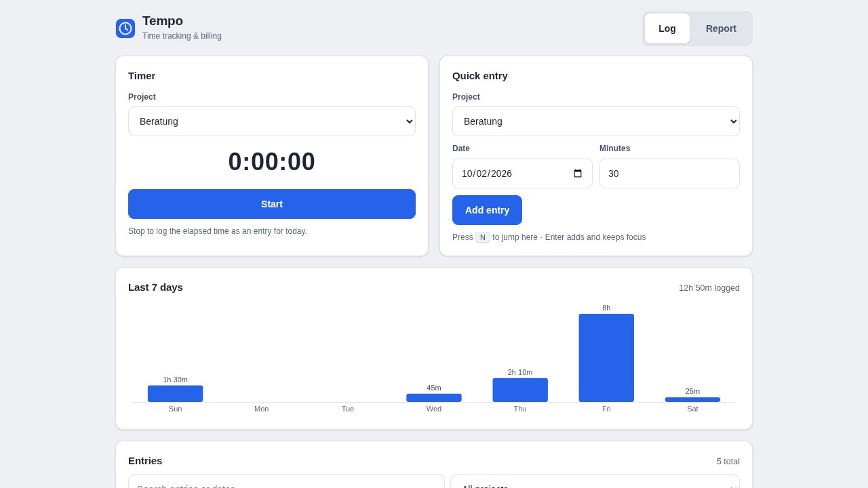This screenshot has height=488, width=868.
Task: Click the 0:00:00 timer display
Action: tap(272, 162)
